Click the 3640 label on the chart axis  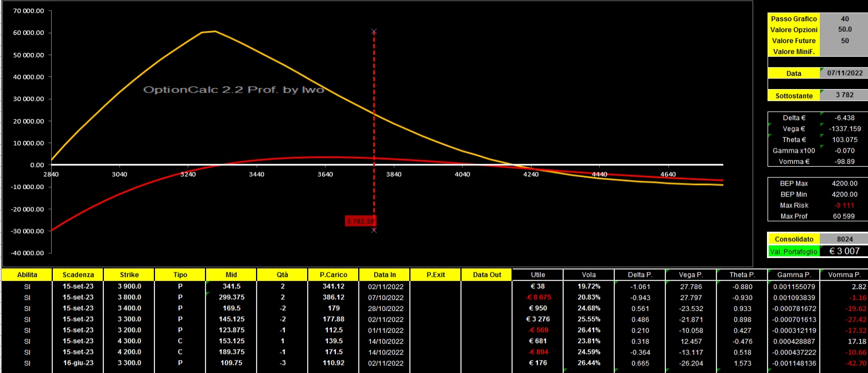(324, 174)
